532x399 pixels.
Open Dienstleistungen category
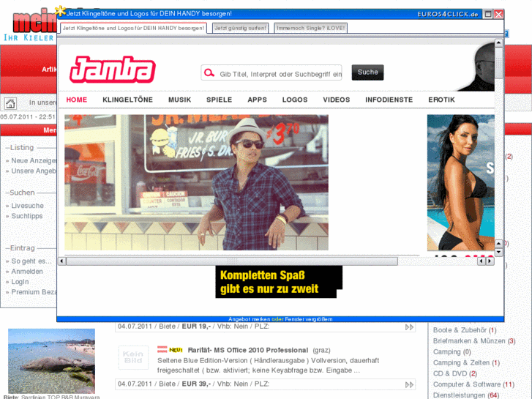[x=459, y=395]
